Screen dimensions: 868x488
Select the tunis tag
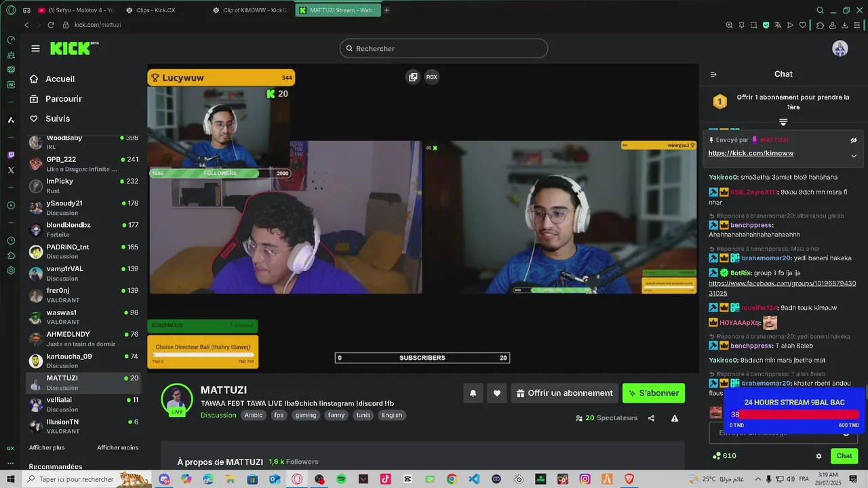pos(363,415)
